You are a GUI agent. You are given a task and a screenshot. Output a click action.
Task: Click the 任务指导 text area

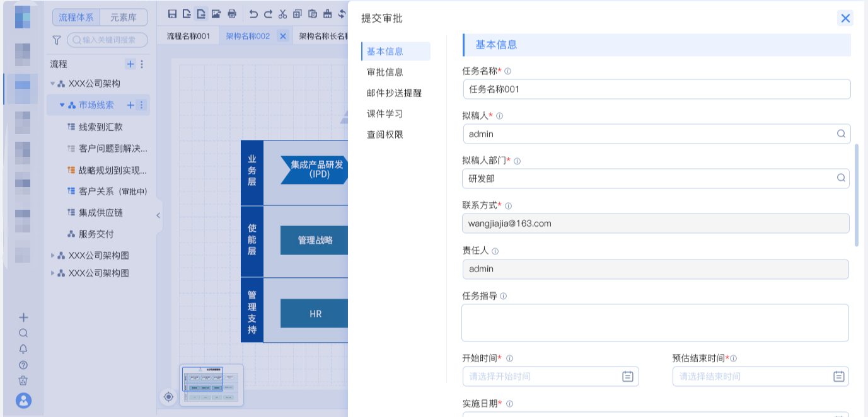(x=654, y=323)
